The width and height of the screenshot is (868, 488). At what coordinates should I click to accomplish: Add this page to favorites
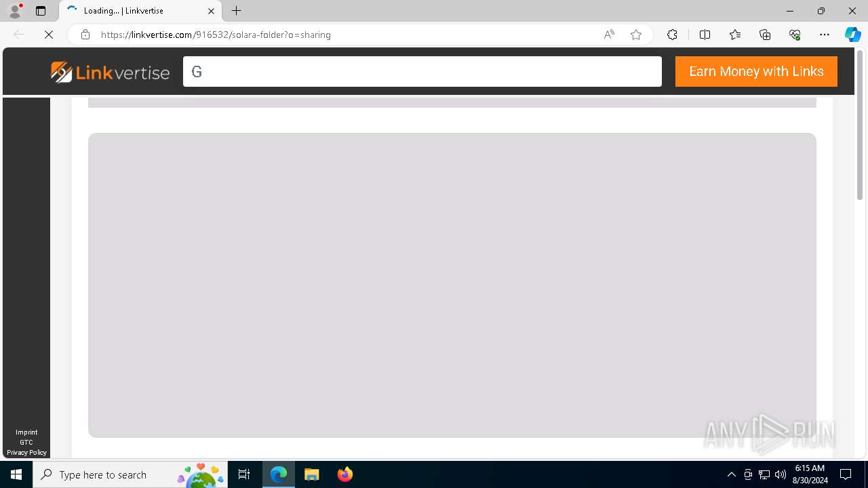pyautogui.click(x=636, y=35)
